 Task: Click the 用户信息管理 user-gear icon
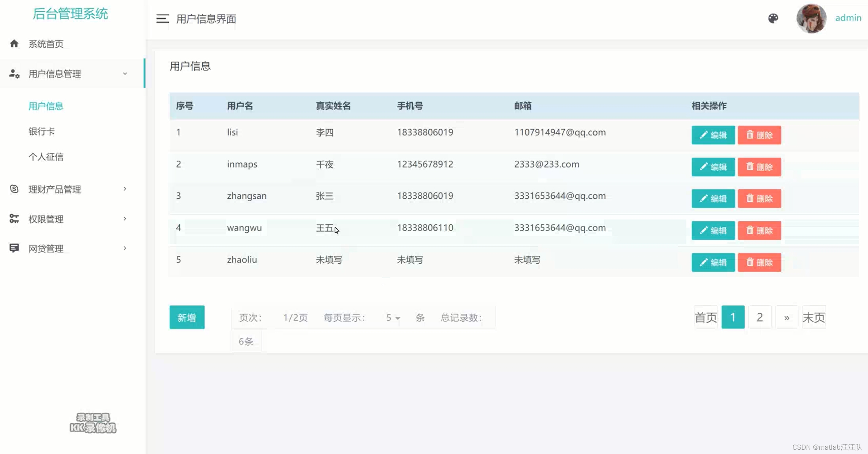14,74
